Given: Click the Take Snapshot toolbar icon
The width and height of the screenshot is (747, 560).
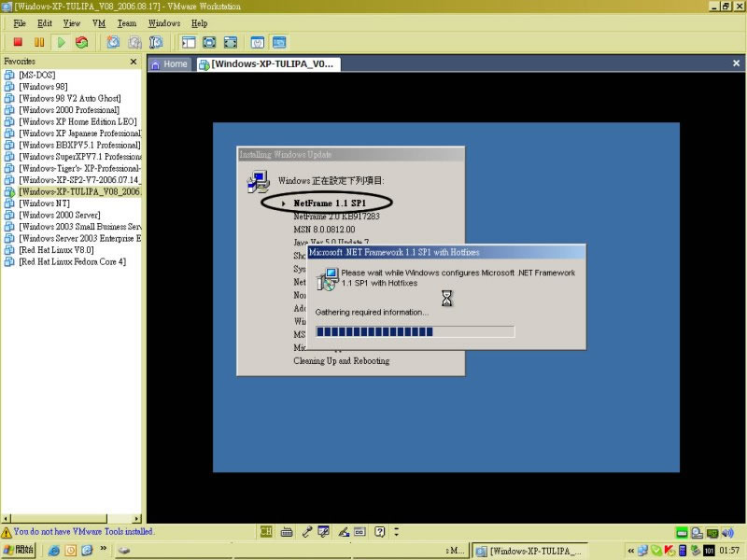Looking at the screenshot, I should (113, 42).
